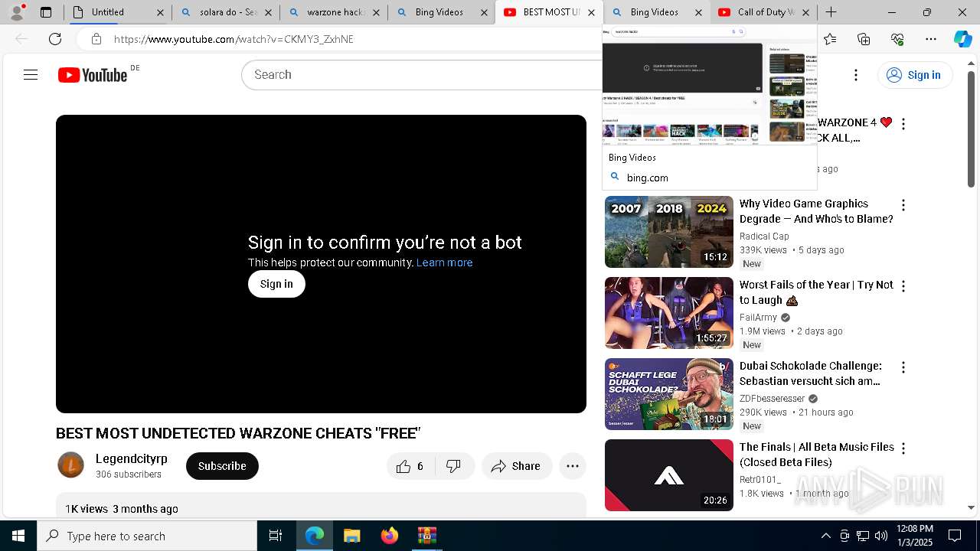Viewport: 980px width, 551px height.
Task: Launch Firefox from taskbar
Action: click(389, 536)
